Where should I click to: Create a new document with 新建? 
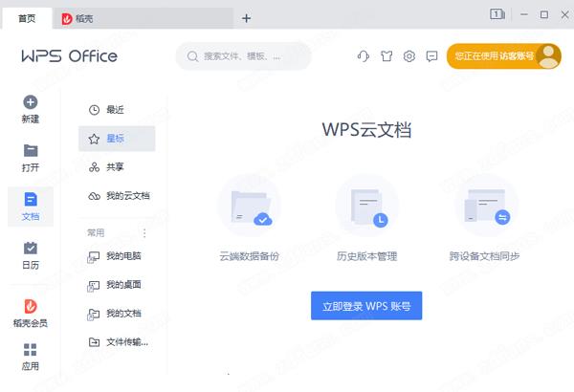tap(31, 109)
